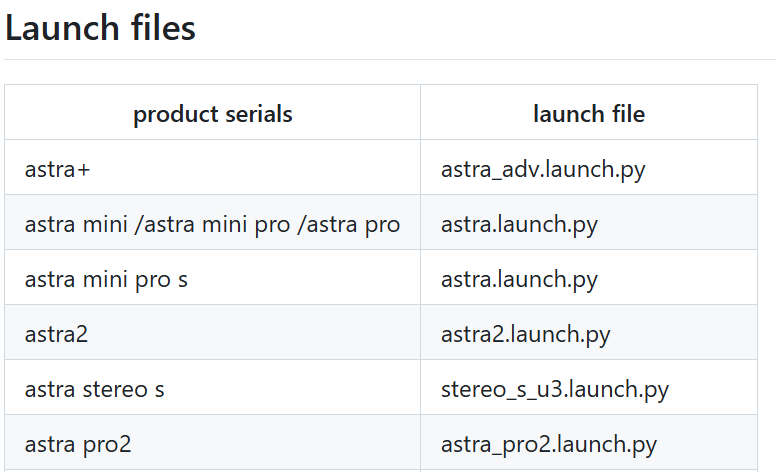Viewport: 776px width, 472px height.
Task: Select the astra pro2 product cell
Action: click(x=78, y=444)
